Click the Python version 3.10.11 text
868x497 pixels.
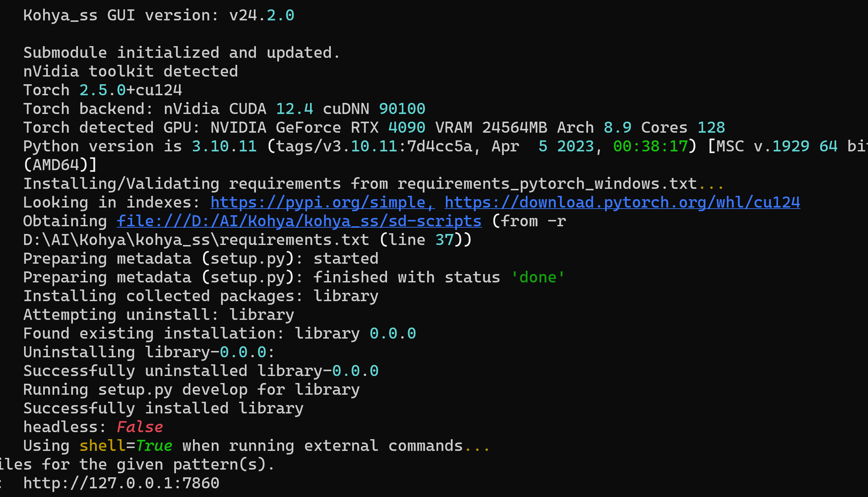pos(223,146)
